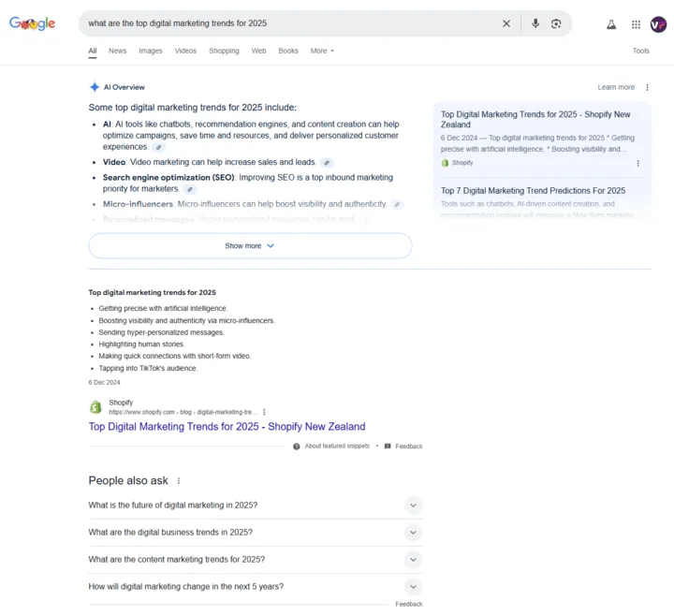This screenshot has height=616, width=674.
Task: Click the 'People also ask' heading
Action: (128, 480)
